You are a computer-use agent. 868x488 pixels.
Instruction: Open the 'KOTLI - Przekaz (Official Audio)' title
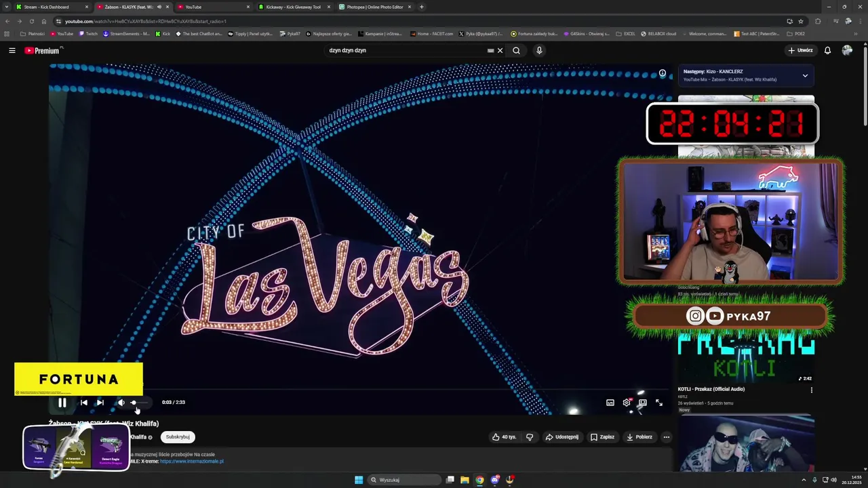[x=711, y=389]
